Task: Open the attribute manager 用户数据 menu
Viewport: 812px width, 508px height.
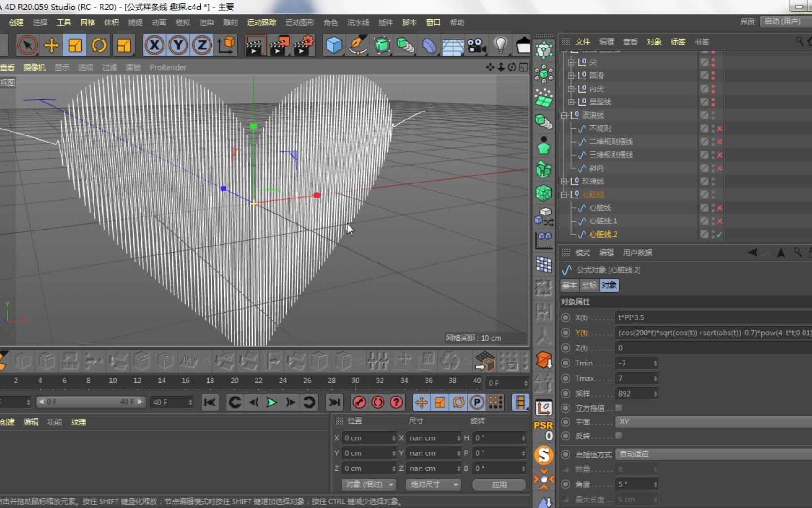Action: click(x=637, y=253)
